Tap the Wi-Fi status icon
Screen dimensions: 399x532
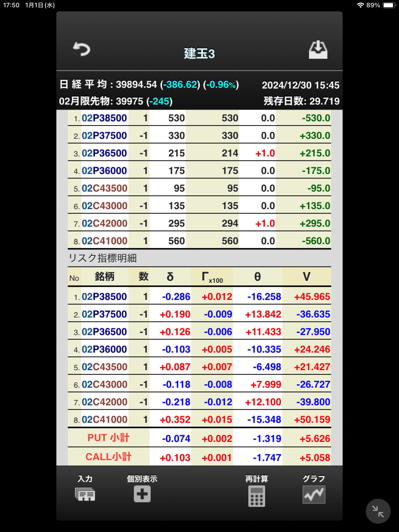(x=360, y=5)
